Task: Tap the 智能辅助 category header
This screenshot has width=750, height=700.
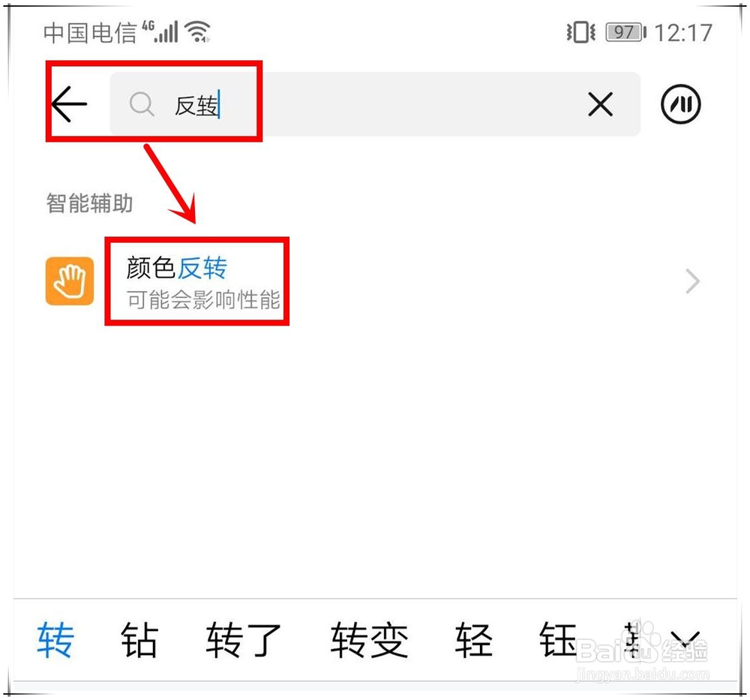Action: coord(89,203)
